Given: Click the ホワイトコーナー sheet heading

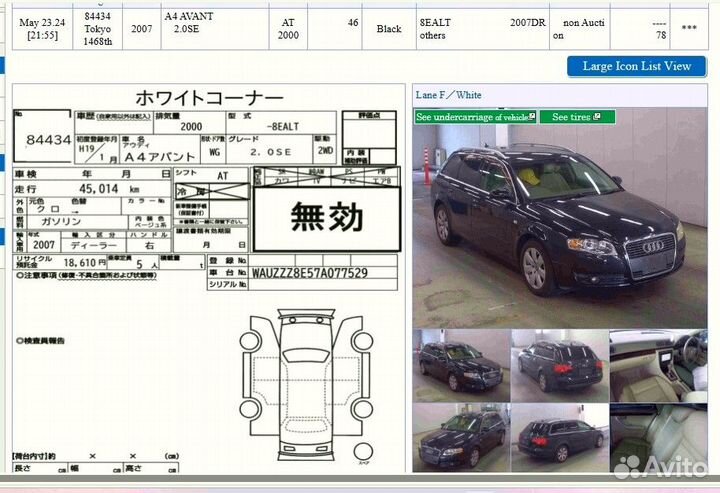Looking at the screenshot, I should 209,98.
